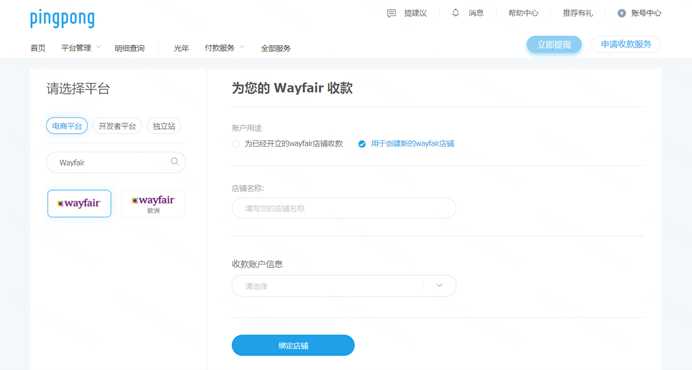Click the Wayfair platform search field
Image resolution: width=692 pixels, height=370 pixels.
pos(116,162)
